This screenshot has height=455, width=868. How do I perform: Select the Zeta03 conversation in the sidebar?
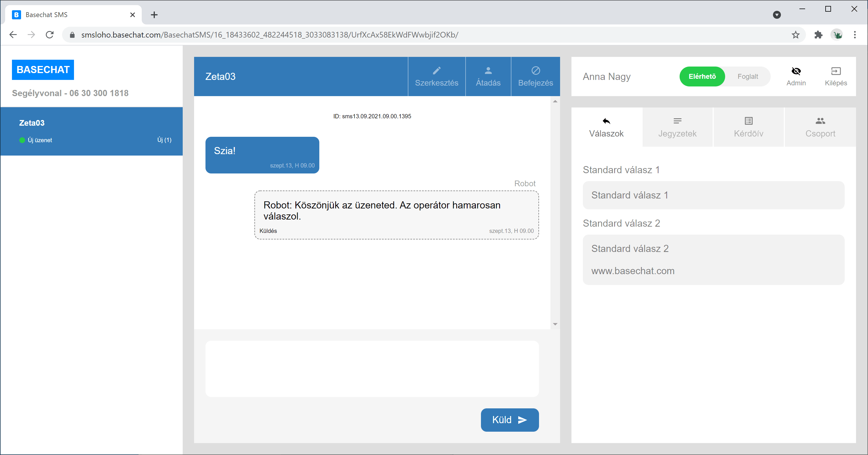pos(91,131)
